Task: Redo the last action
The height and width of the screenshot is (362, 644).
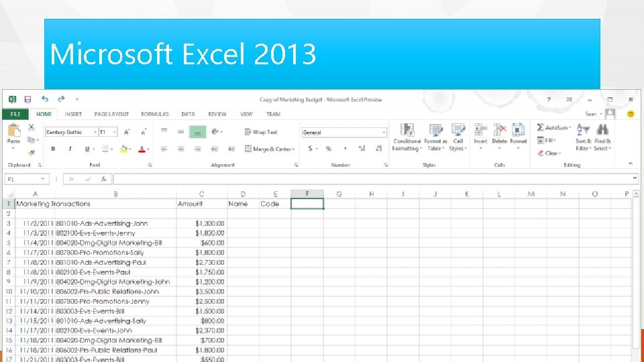Action: coord(62,99)
